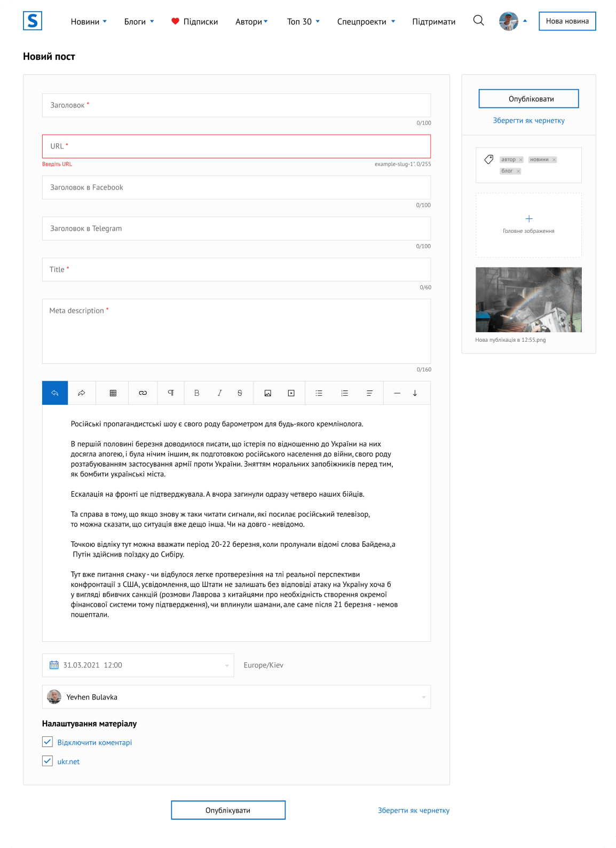Click the S site logo
Screen dimensions: 616x848
(x=33, y=21)
